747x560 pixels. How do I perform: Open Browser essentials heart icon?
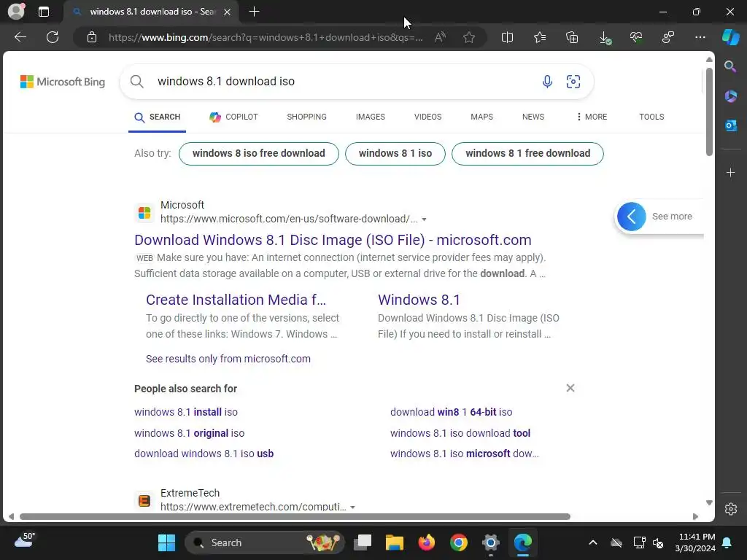(x=636, y=37)
